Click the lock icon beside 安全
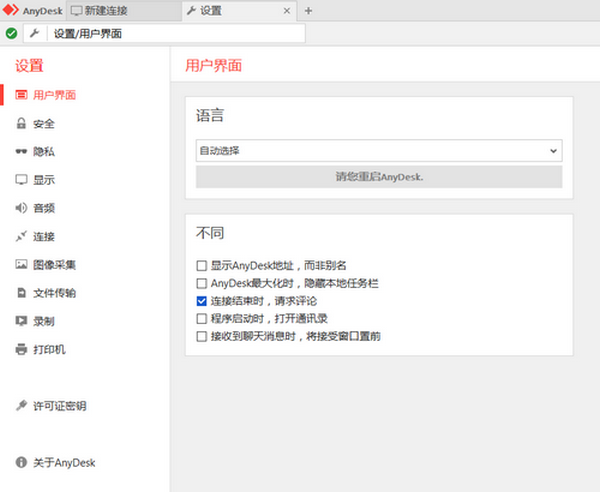The height and width of the screenshot is (492, 600). click(x=21, y=124)
